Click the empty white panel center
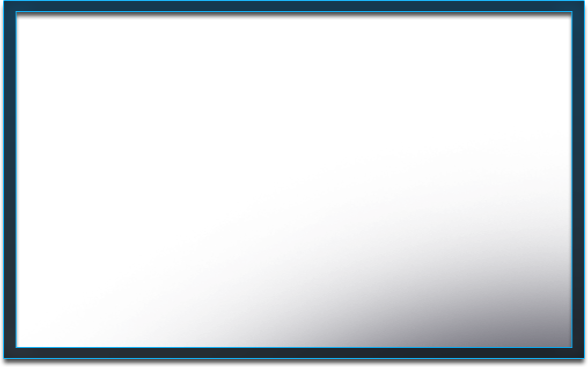The image size is (588, 367). (x=294, y=180)
